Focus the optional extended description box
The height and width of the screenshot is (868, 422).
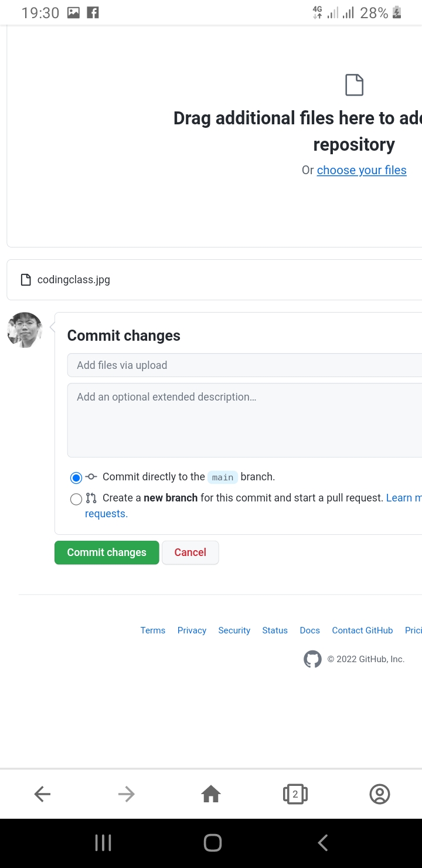point(244,420)
